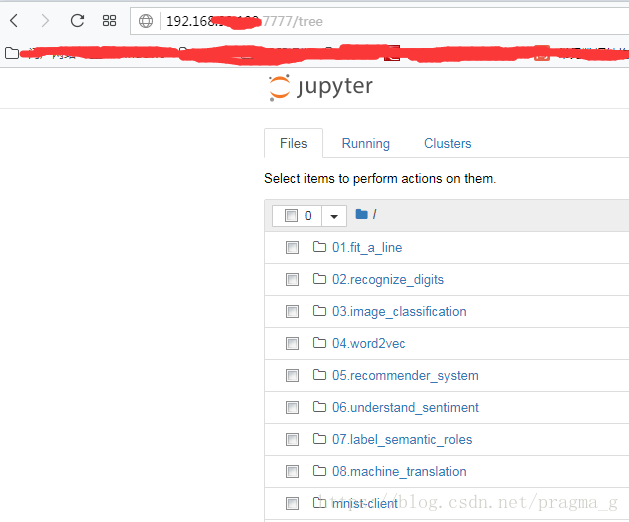Open the 02.recognize_digits folder link
This screenshot has height=522, width=629.
(388, 280)
